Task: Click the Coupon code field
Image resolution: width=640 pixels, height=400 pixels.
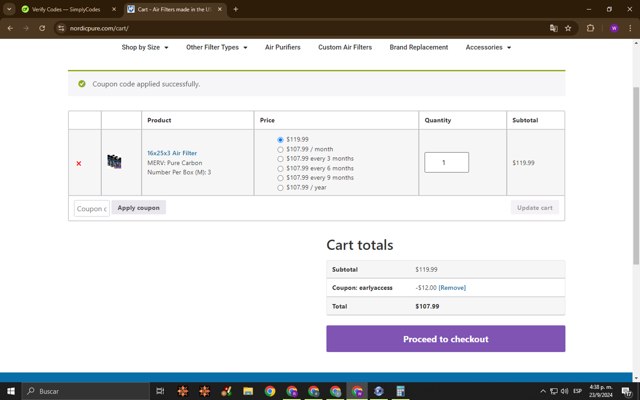Action: (x=92, y=208)
